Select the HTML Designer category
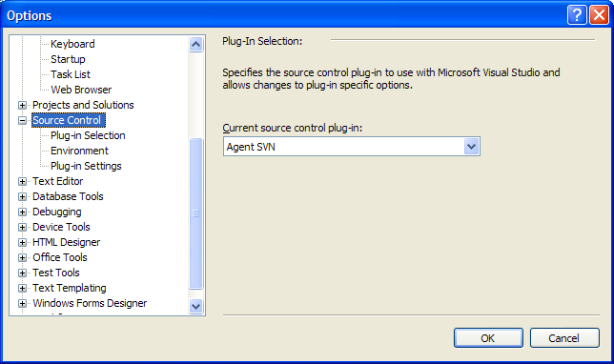 pos(66,242)
